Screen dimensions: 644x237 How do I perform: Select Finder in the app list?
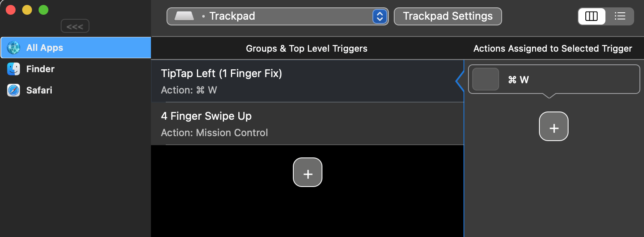click(x=40, y=69)
